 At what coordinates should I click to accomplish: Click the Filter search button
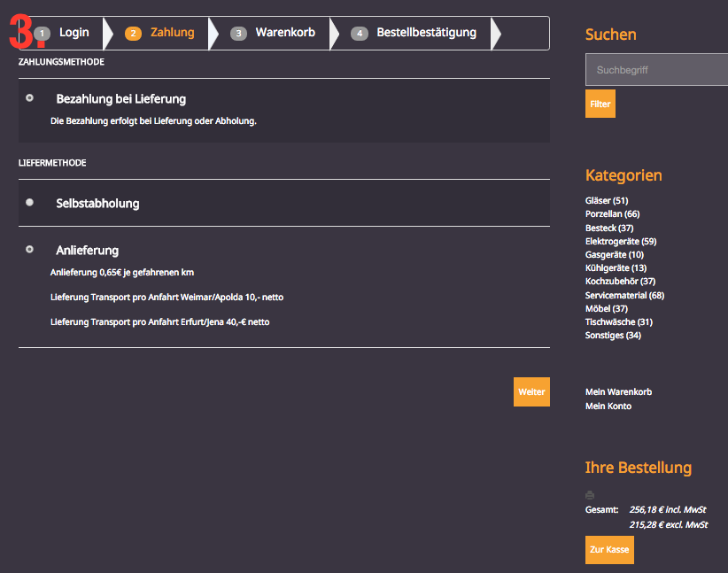click(x=600, y=104)
